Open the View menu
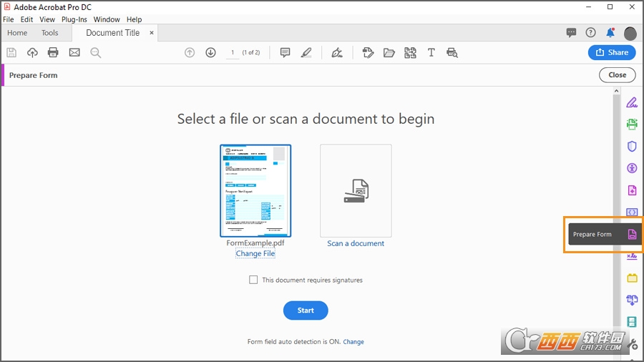Image resolution: width=644 pixels, height=362 pixels. click(x=47, y=19)
